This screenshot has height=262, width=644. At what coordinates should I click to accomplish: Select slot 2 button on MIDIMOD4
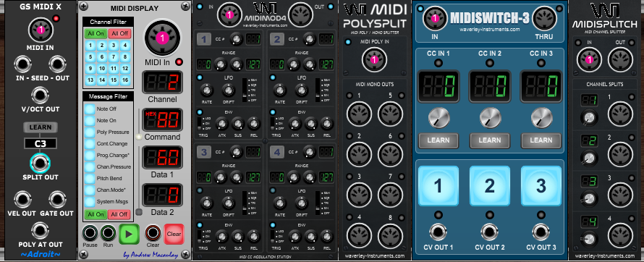point(277,39)
